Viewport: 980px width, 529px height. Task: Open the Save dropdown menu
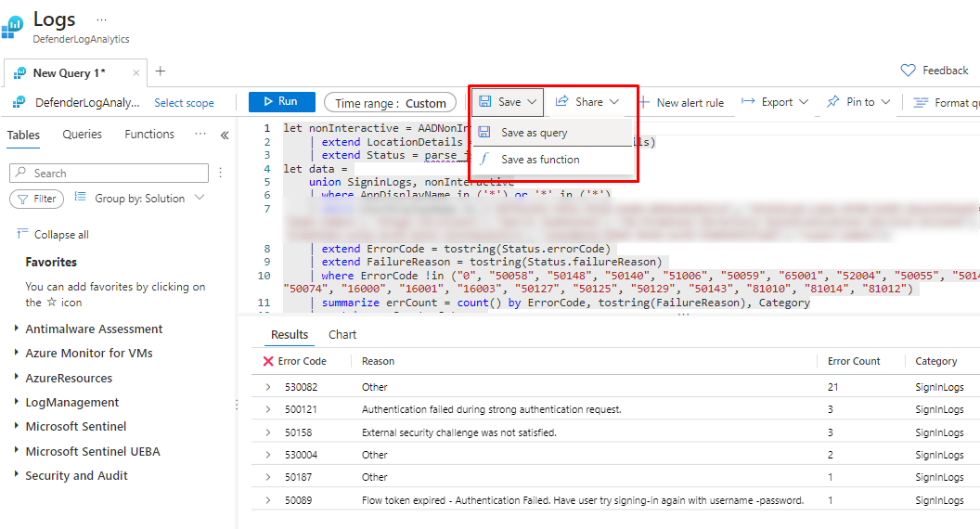point(509,102)
